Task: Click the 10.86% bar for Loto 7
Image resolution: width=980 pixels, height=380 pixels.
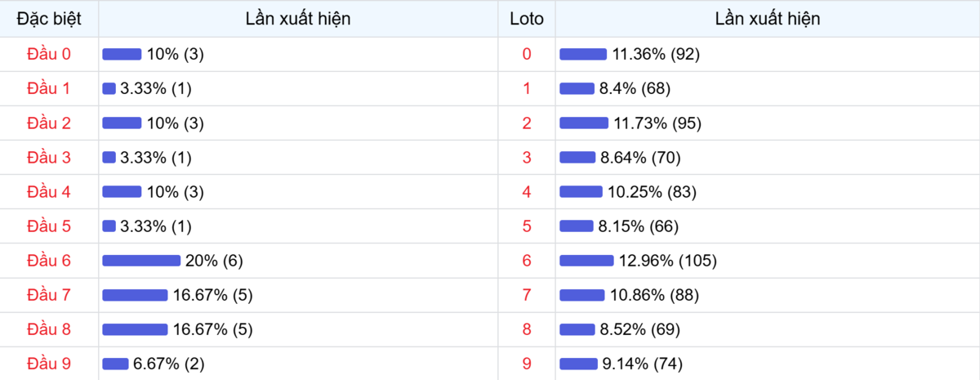Action: 582,295
